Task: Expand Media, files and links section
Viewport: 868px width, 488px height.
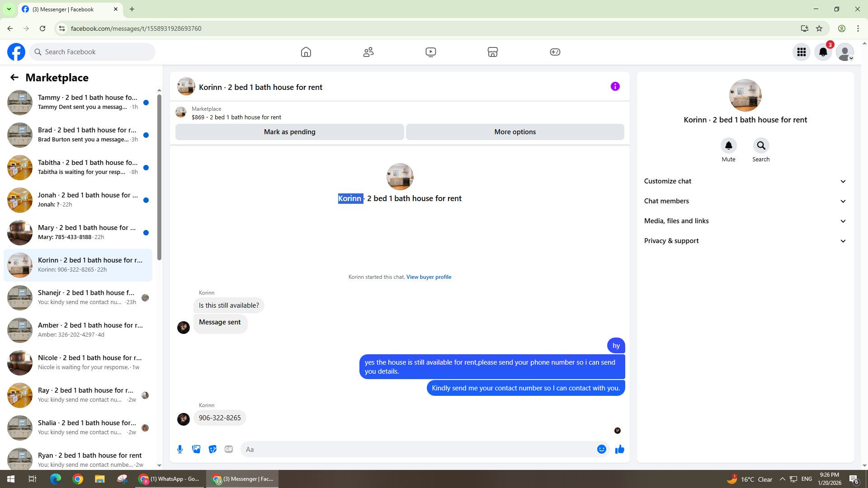Action: [745, 221]
